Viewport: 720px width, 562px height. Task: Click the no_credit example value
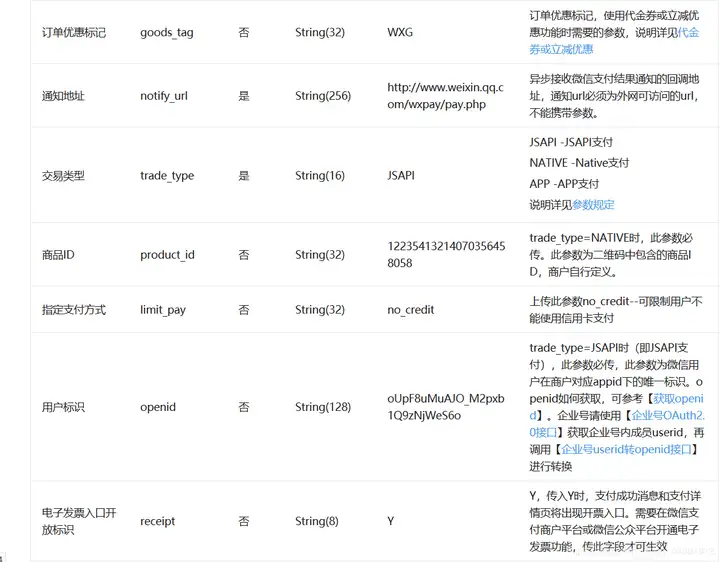(x=411, y=310)
